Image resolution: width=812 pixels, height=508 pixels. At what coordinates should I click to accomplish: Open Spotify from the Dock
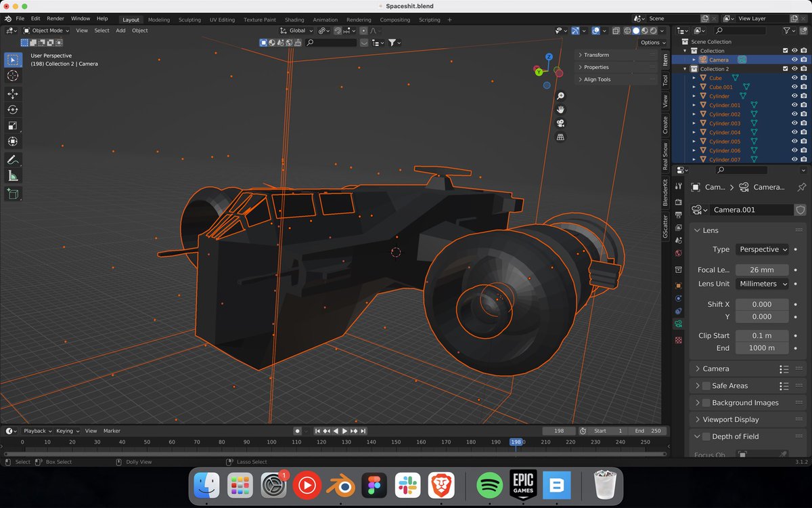pyautogui.click(x=489, y=486)
